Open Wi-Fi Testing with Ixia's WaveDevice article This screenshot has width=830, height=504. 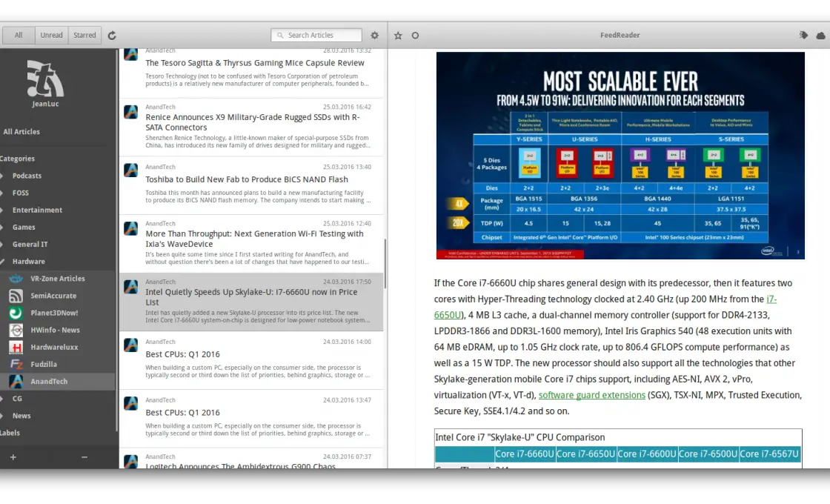(252, 244)
